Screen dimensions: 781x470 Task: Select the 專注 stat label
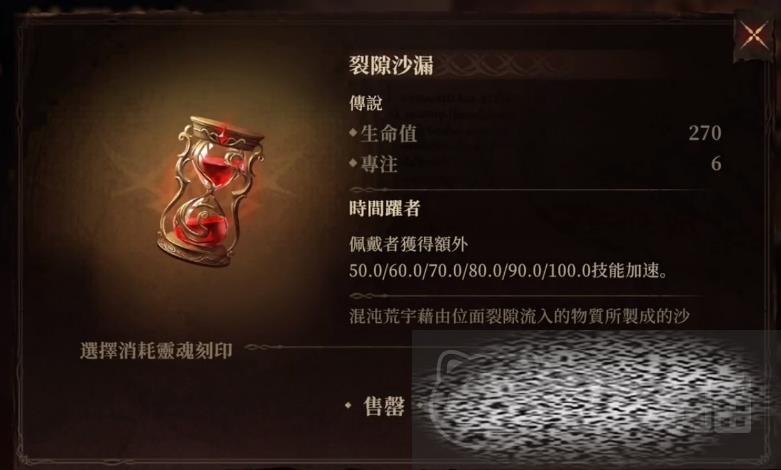click(379, 164)
